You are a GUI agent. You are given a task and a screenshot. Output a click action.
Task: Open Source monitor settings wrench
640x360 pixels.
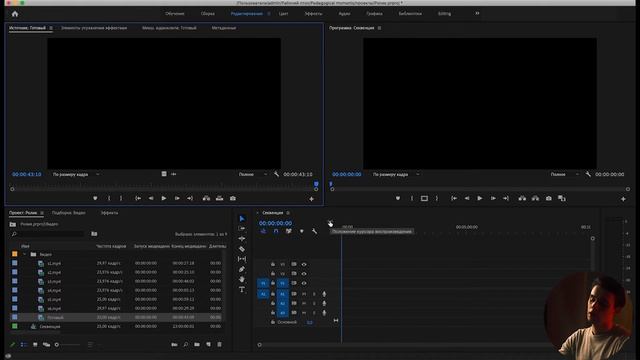[x=276, y=174]
